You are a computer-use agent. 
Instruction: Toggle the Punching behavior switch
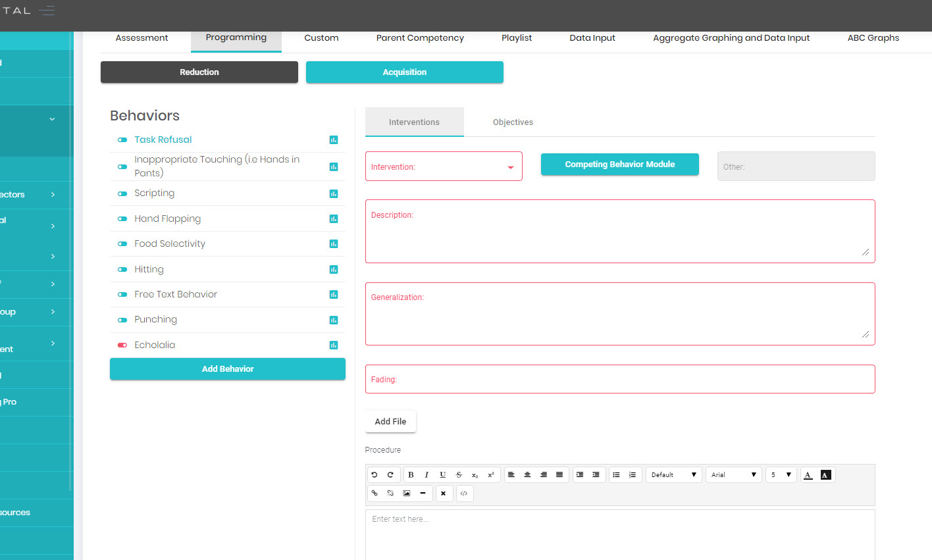click(x=122, y=320)
